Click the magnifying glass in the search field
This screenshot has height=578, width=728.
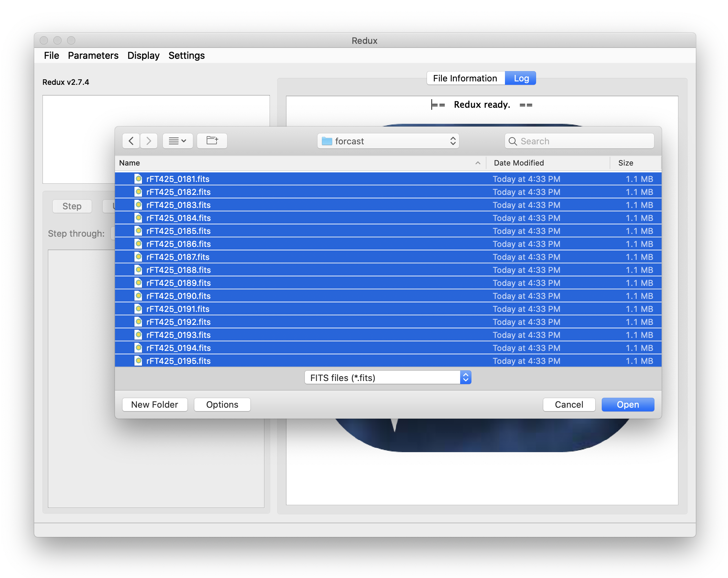[512, 141]
